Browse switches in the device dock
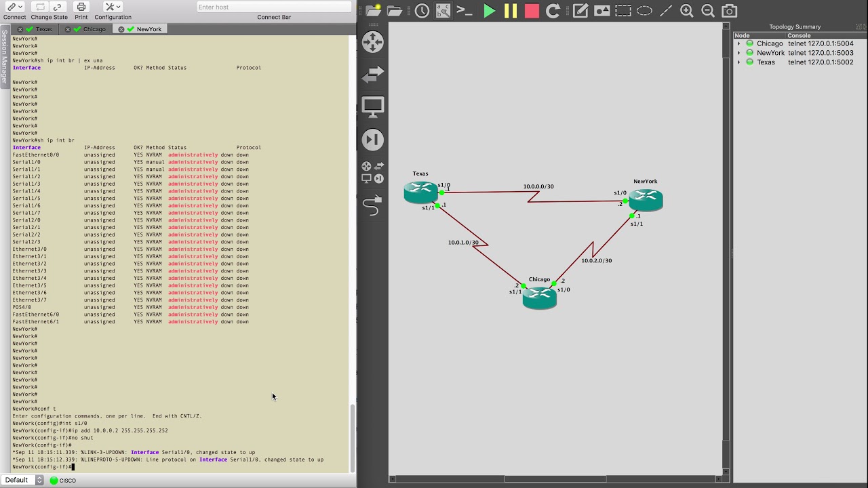Viewport: 868px width, 488px height. tap(372, 75)
